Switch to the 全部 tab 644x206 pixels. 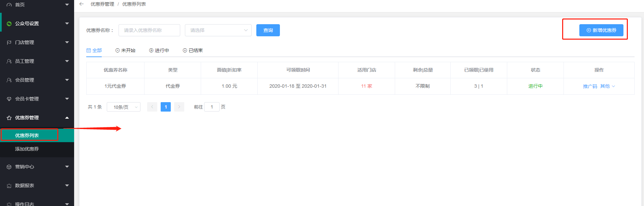coord(94,50)
